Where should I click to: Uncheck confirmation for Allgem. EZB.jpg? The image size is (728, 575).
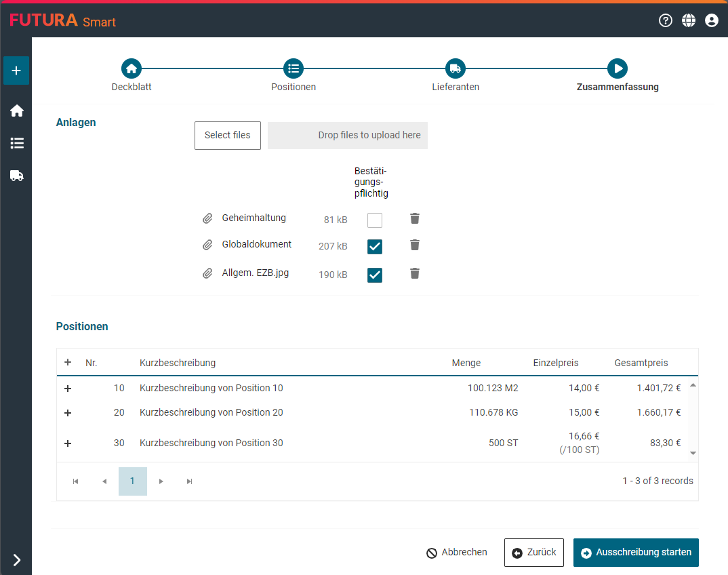374,275
